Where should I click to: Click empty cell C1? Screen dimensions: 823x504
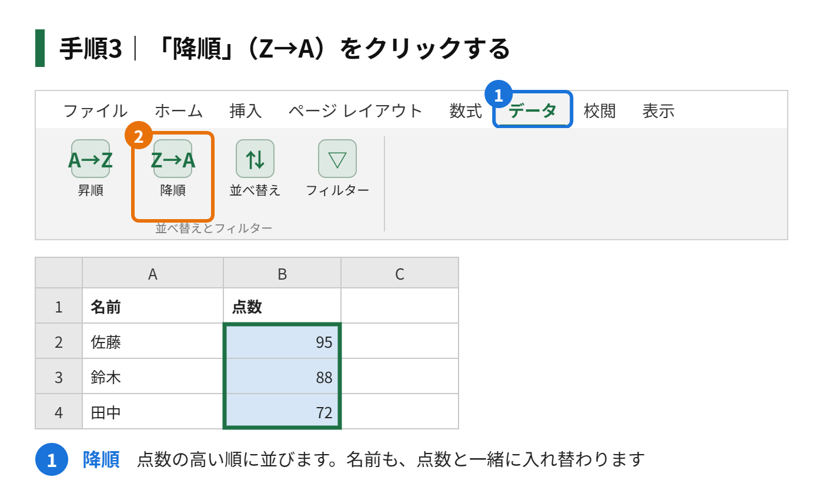click(400, 305)
